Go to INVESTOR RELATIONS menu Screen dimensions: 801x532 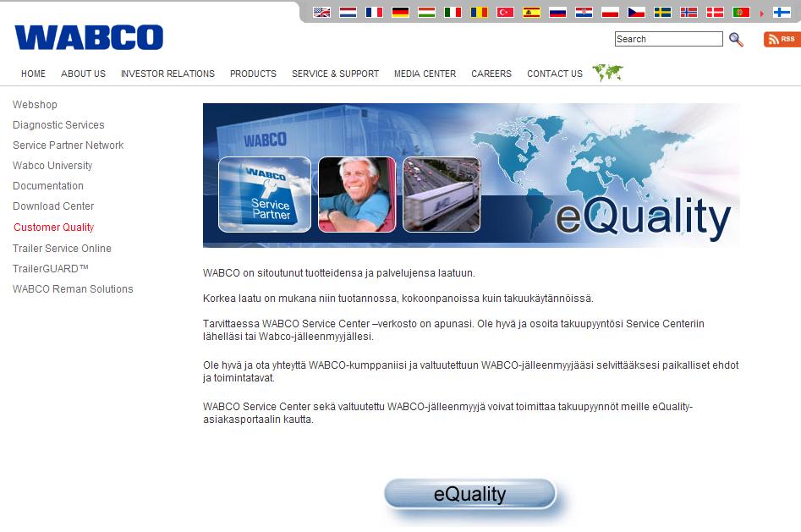point(167,74)
